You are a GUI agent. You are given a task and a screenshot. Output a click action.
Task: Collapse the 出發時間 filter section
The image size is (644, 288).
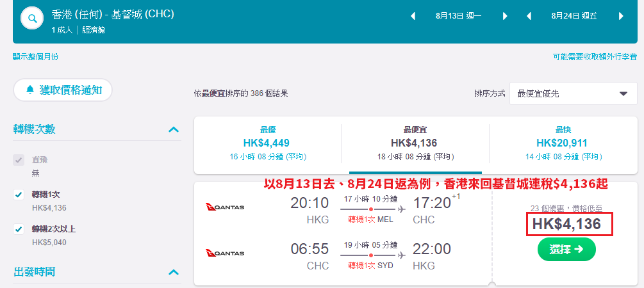click(x=174, y=272)
